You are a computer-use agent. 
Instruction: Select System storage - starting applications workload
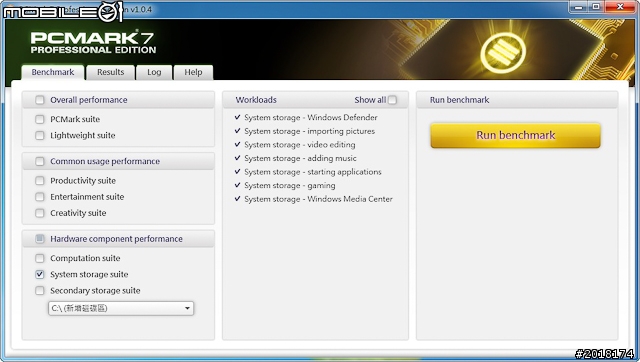313,172
